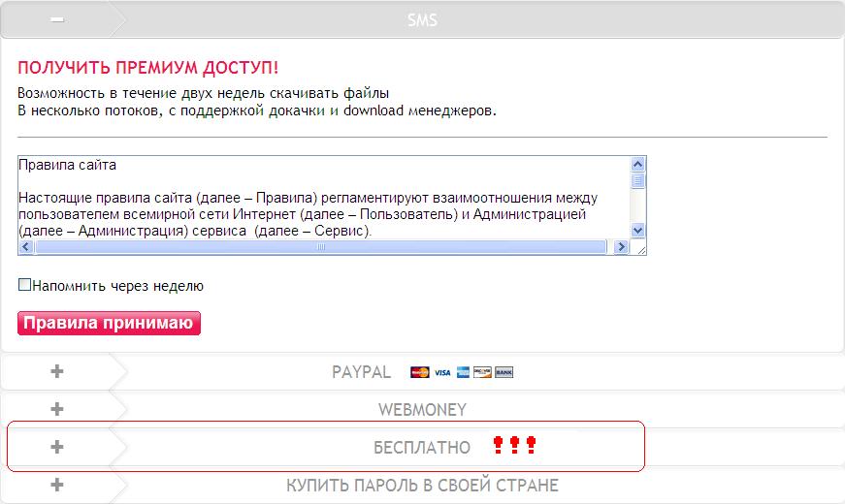
Task: Click the rules textarea scroll-down arrow
Action: point(637,230)
